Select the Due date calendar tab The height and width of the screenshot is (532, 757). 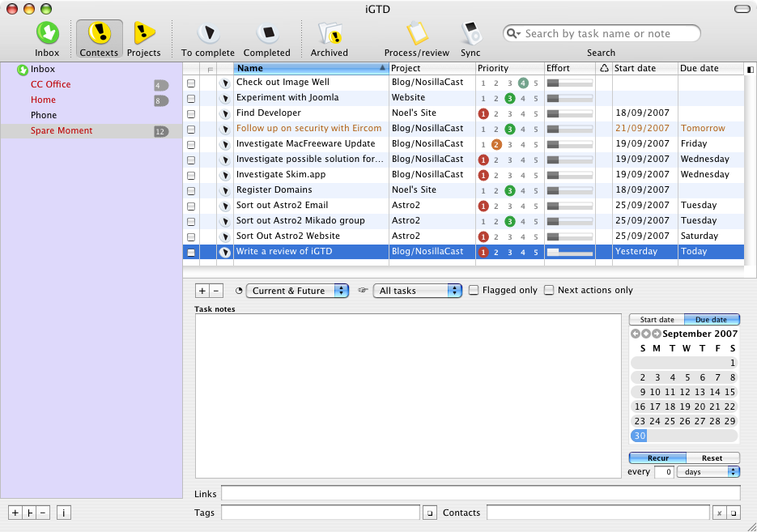[712, 320]
